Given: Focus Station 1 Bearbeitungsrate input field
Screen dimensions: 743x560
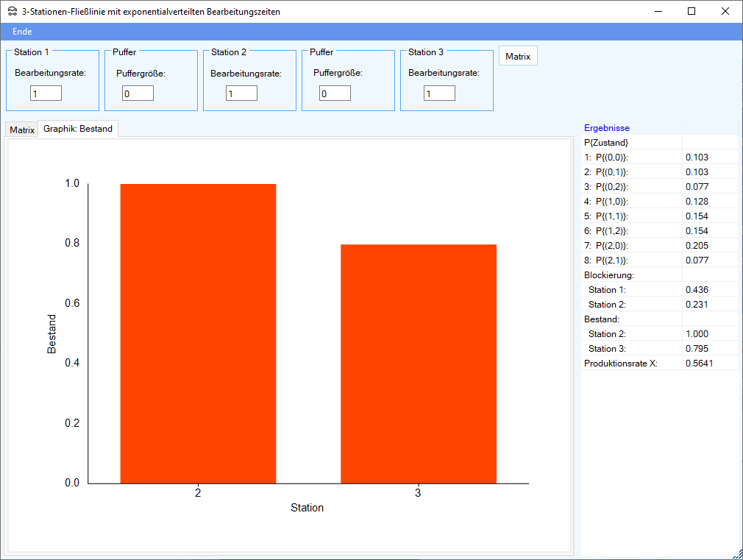Looking at the screenshot, I should (46, 93).
